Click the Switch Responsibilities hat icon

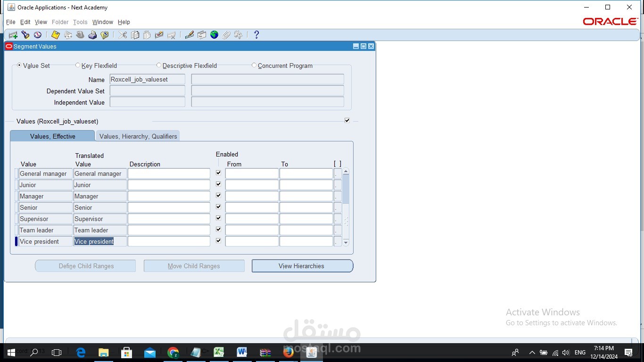pyautogui.click(x=80, y=35)
